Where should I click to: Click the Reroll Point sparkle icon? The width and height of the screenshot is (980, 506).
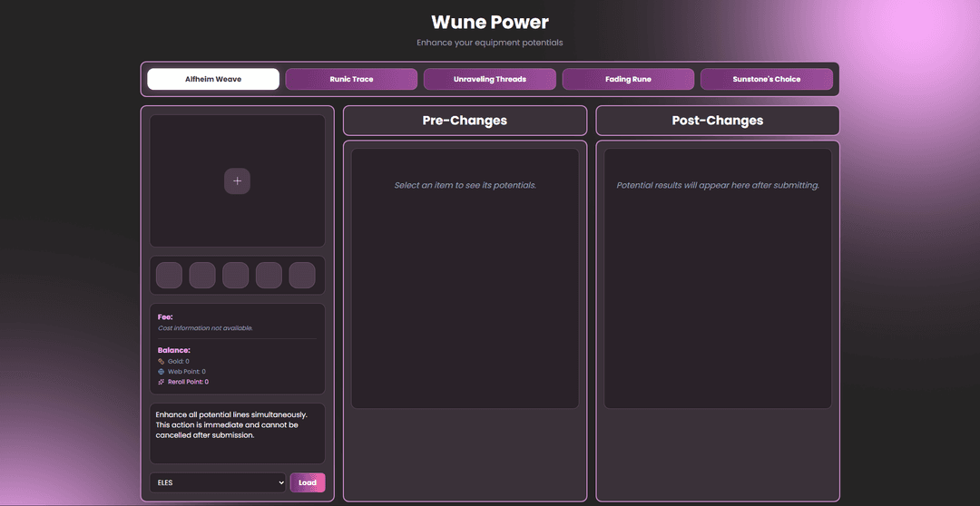(x=162, y=382)
